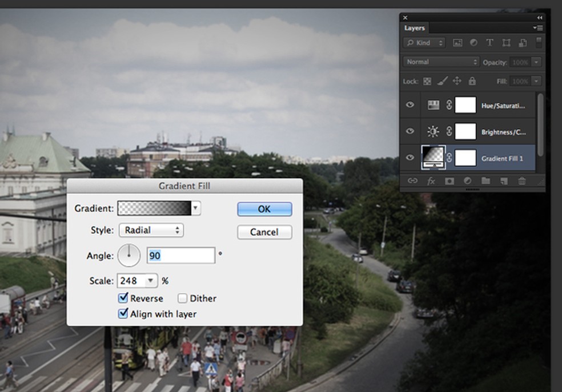Create a new group folder icon

485,181
